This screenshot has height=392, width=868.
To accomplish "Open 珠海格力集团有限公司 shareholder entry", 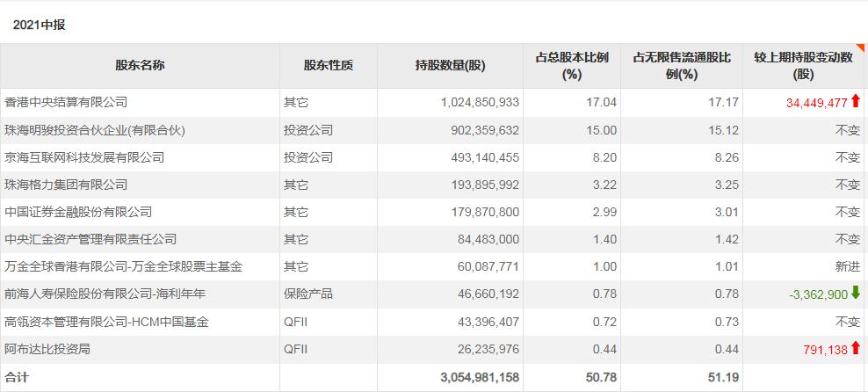I will click(x=66, y=185).
